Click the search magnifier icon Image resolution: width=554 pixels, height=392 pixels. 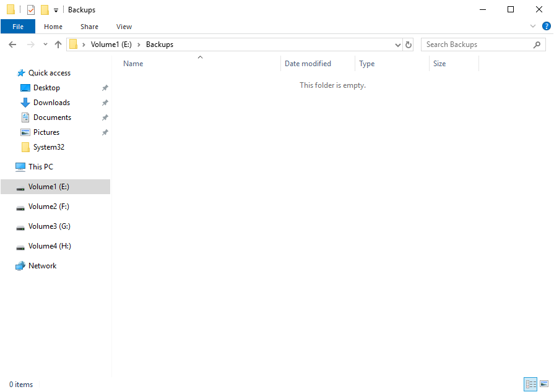point(537,45)
